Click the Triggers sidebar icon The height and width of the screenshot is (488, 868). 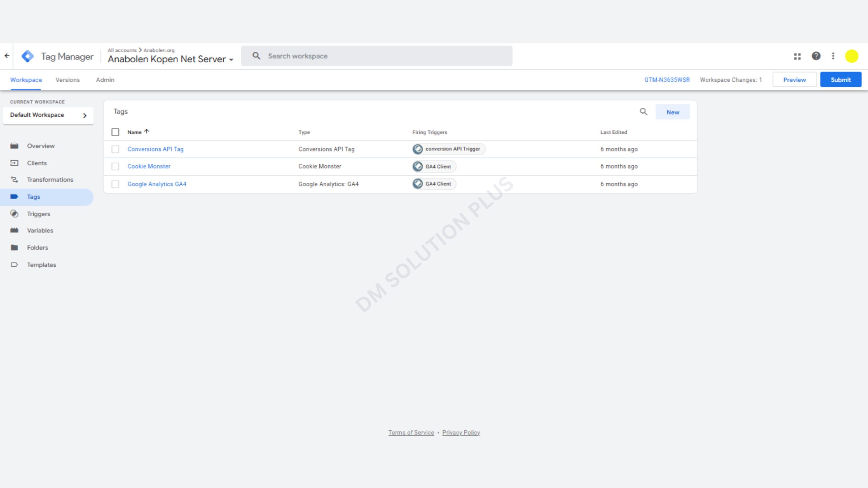click(14, 214)
